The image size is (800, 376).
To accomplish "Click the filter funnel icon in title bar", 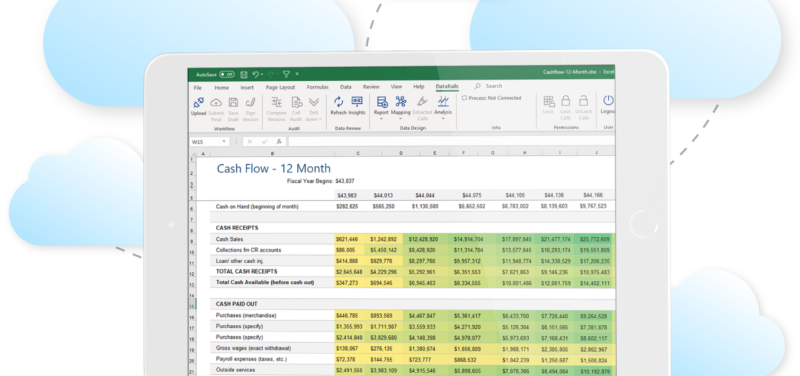I will pos(286,74).
